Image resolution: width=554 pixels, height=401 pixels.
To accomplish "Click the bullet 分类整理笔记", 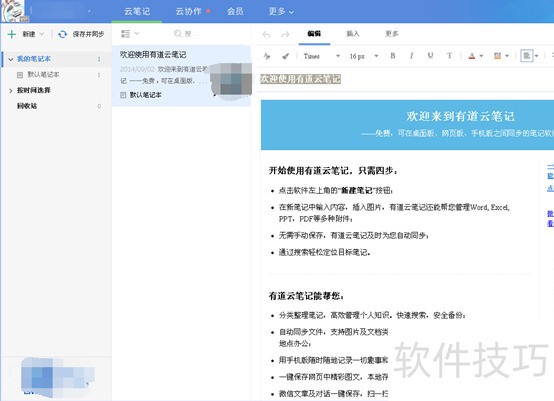I will pyautogui.click(x=372, y=315).
